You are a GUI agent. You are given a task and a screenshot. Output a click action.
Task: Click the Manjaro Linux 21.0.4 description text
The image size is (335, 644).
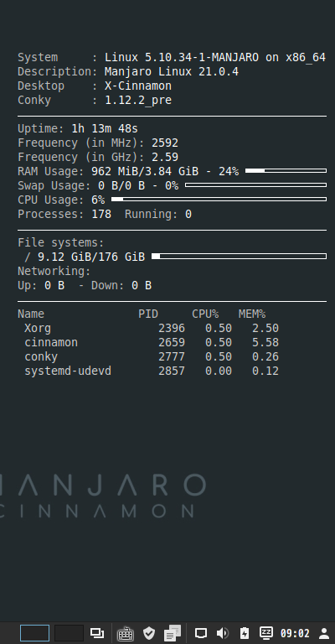[x=172, y=71]
